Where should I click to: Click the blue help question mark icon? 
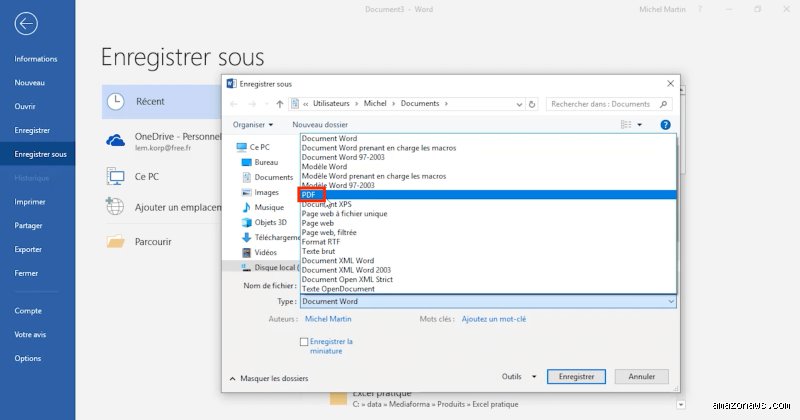pos(665,125)
